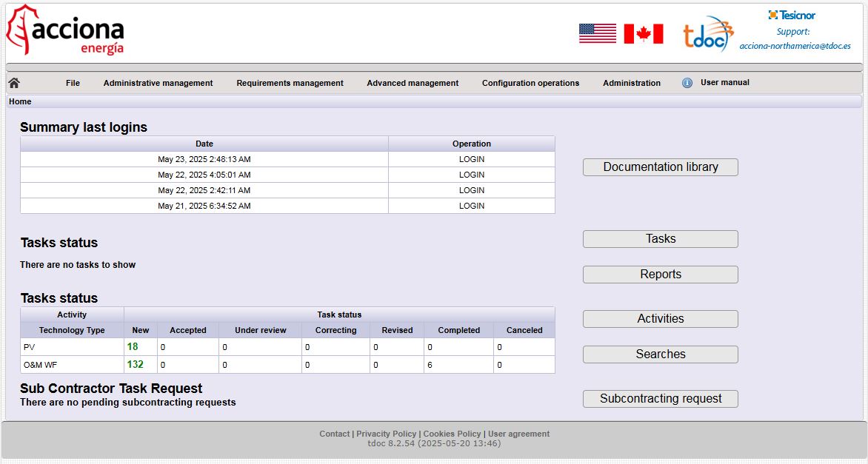Click the Tasks button
This screenshot has width=868, height=464.
pyautogui.click(x=661, y=239)
